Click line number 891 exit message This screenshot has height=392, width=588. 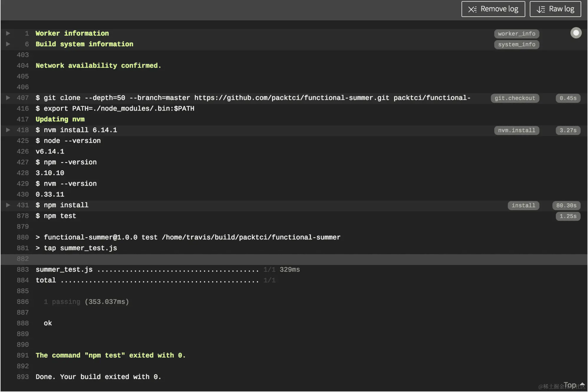click(x=23, y=355)
